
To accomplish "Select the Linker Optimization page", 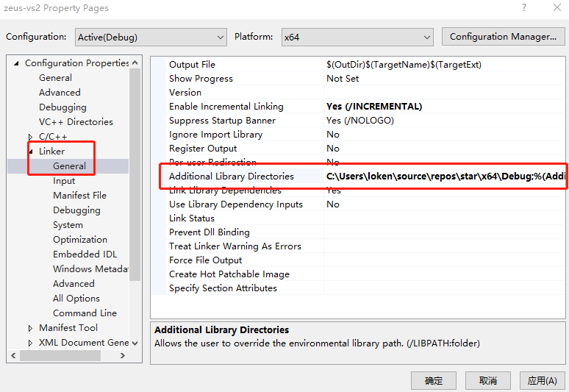I will click(80, 240).
